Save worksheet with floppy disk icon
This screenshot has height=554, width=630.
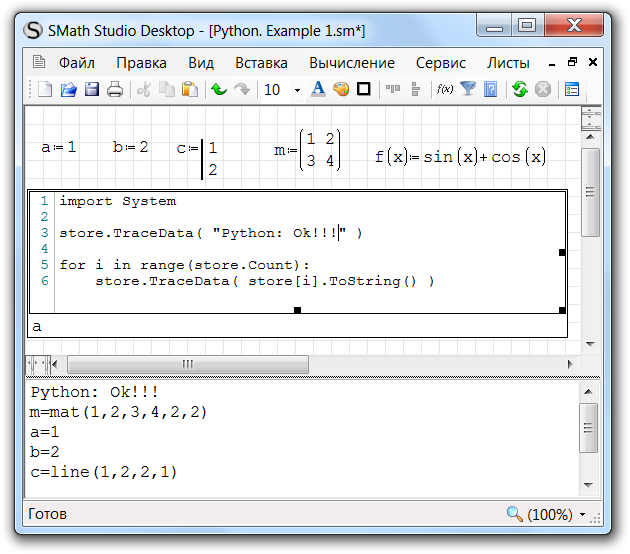92,90
